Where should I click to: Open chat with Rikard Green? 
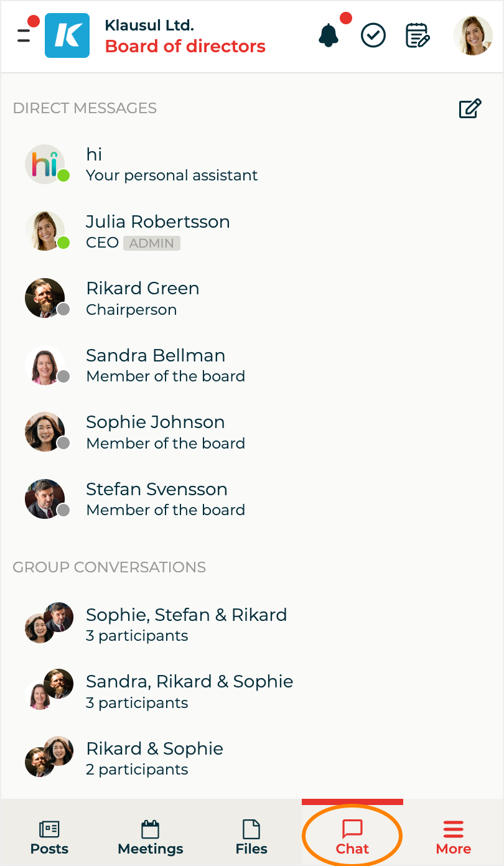142,299
